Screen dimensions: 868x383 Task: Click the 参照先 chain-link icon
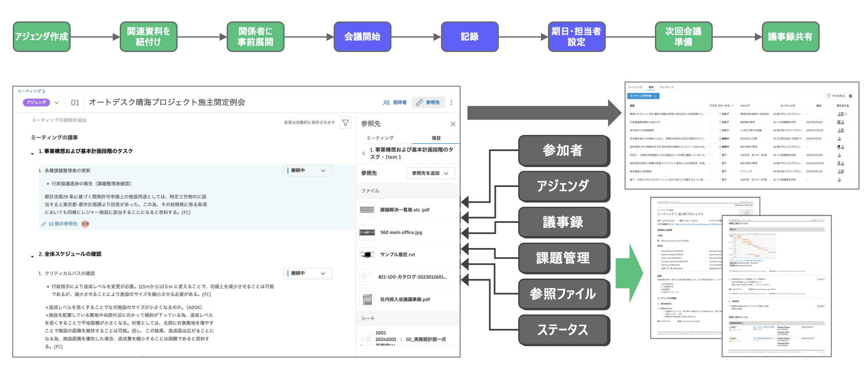click(x=419, y=103)
